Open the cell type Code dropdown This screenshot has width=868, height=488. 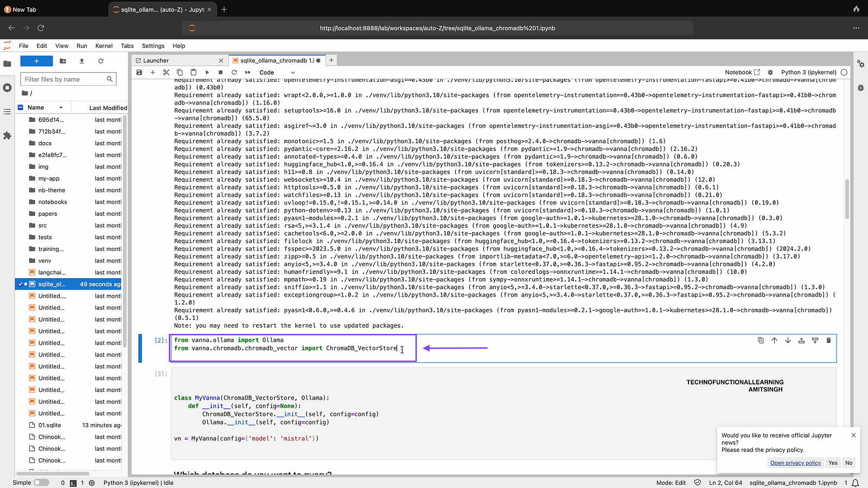click(277, 72)
